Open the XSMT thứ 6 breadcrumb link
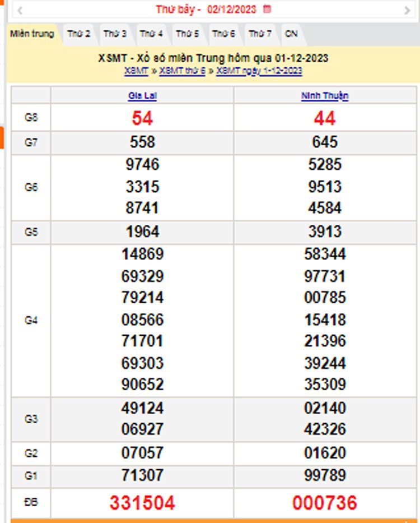 pos(182,71)
